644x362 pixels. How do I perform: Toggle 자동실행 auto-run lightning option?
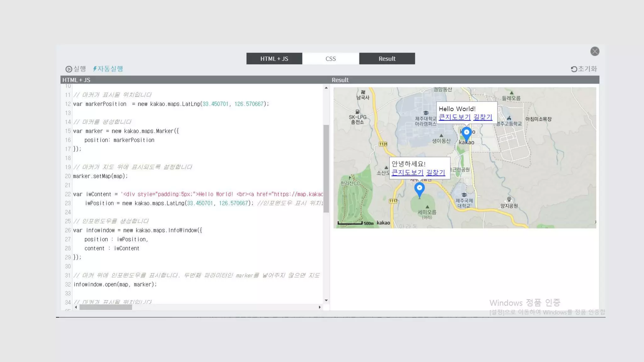coord(108,69)
